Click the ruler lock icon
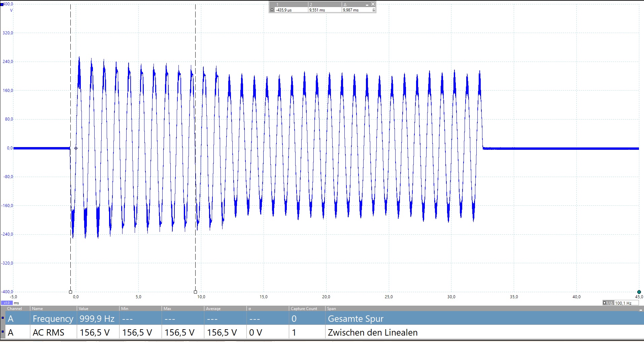The width and height of the screenshot is (644, 342). click(374, 10)
